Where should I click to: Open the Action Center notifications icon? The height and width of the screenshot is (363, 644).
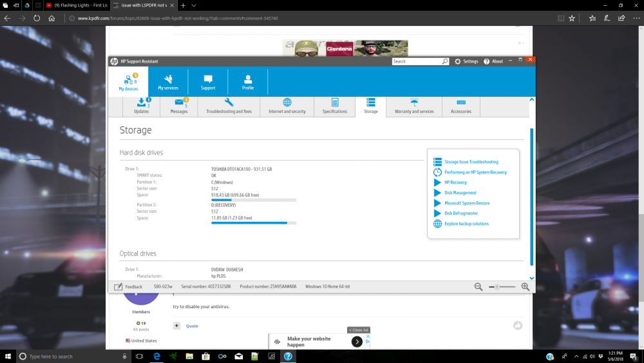634,357
